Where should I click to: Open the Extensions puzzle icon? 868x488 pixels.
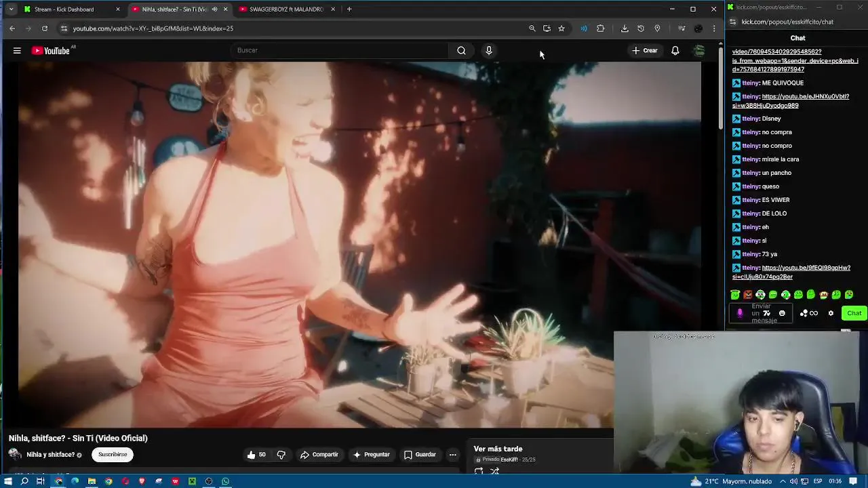point(600,28)
